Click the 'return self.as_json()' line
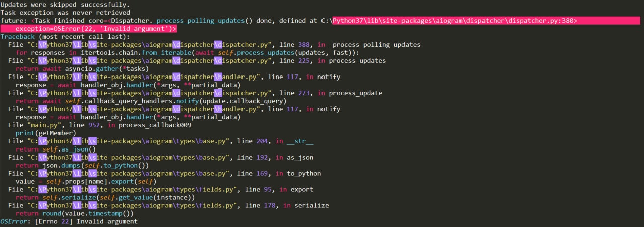The height and width of the screenshot is (227, 644). tap(56, 149)
